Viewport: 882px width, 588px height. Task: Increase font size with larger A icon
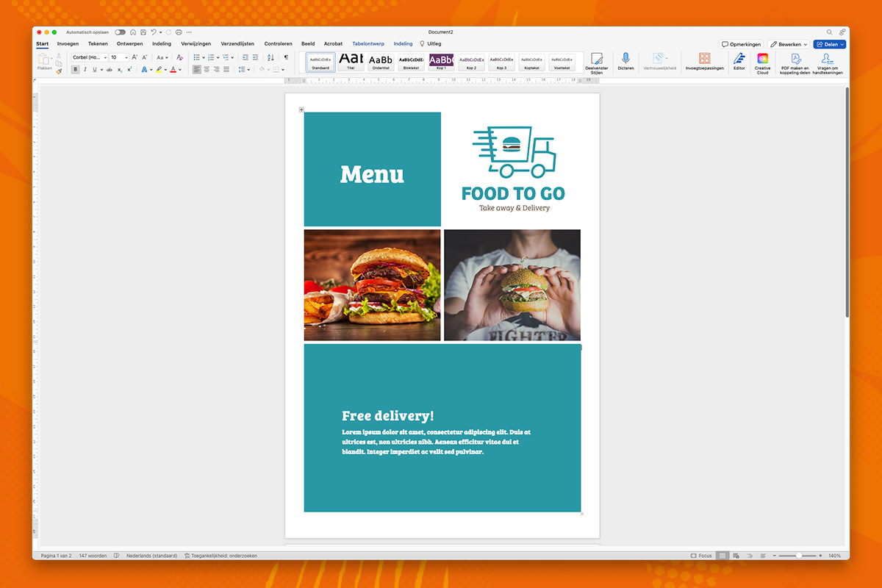pyautogui.click(x=135, y=57)
